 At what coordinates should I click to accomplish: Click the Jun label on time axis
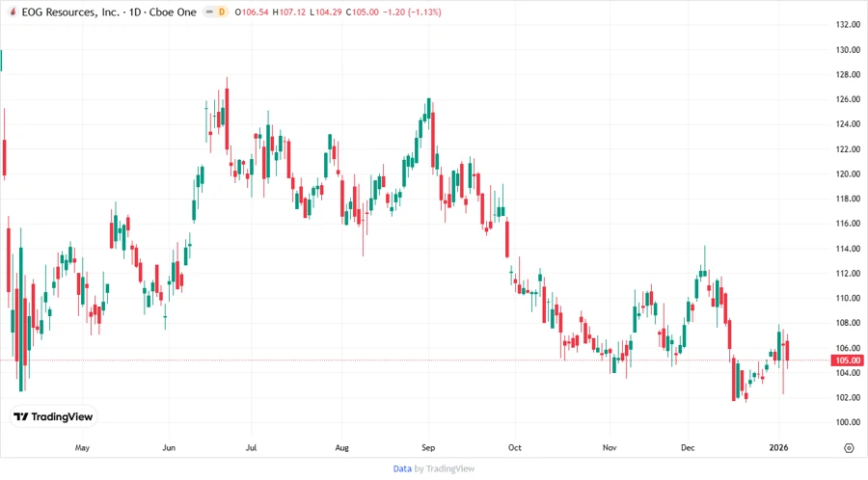(169, 447)
